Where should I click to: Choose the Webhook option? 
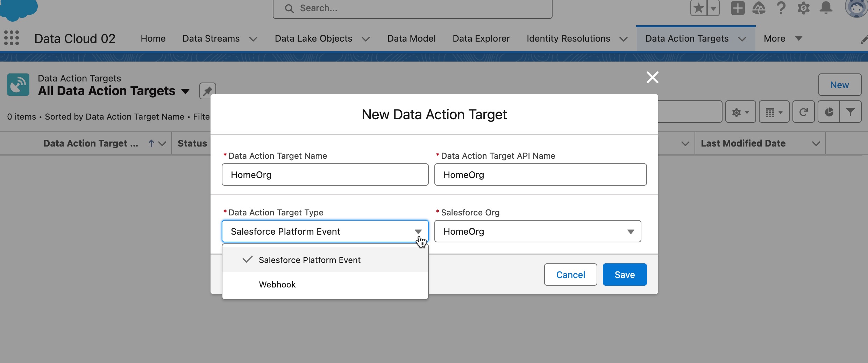pos(325,284)
